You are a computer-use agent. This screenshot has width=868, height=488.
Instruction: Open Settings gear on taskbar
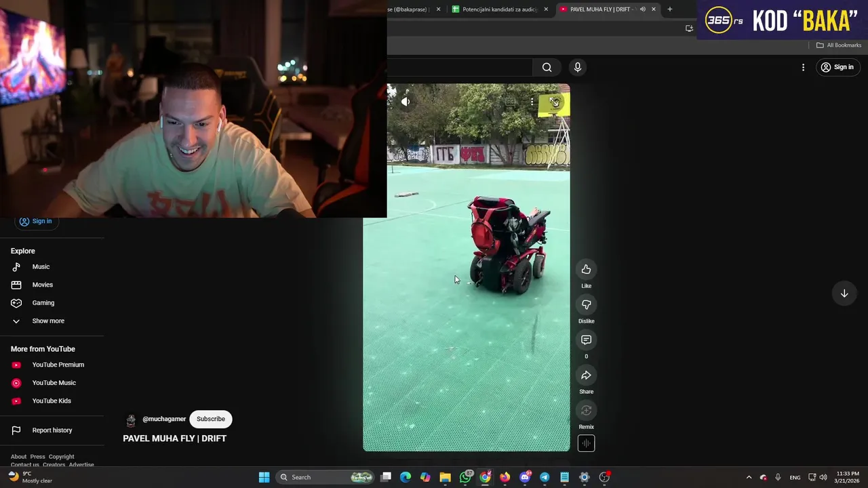(x=584, y=477)
